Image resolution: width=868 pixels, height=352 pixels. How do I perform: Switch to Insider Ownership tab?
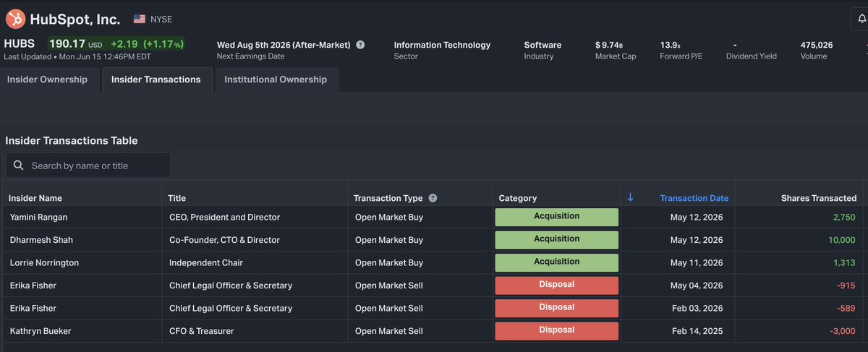pyautogui.click(x=47, y=80)
